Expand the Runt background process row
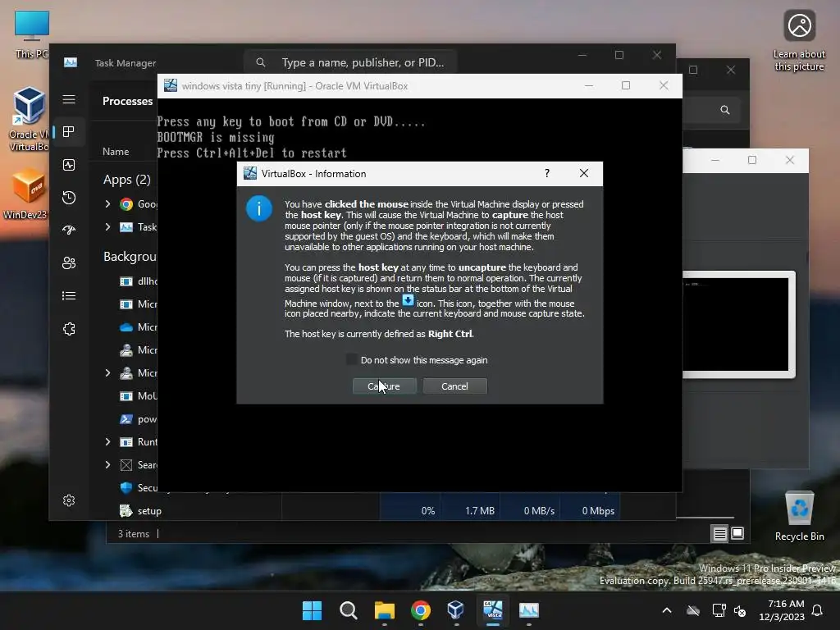 (x=107, y=442)
